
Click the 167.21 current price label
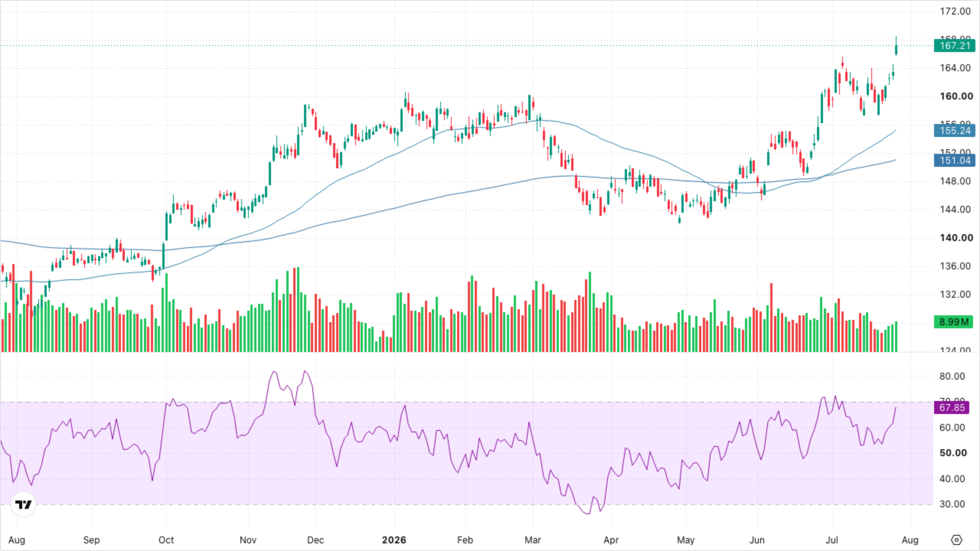(955, 46)
